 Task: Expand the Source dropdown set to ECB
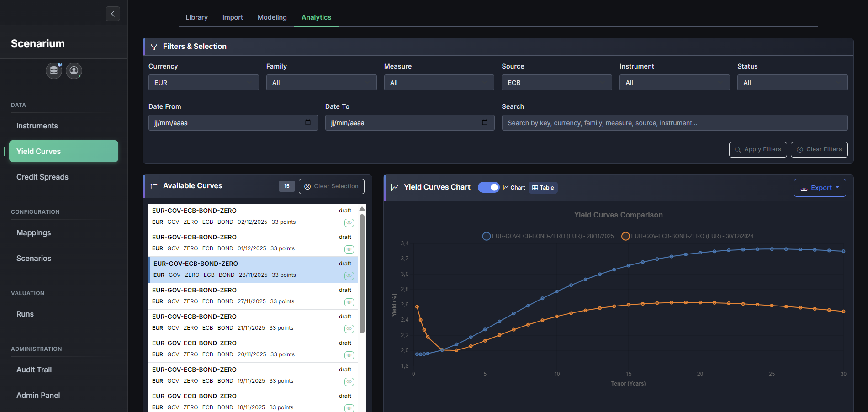tap(556, 83)
